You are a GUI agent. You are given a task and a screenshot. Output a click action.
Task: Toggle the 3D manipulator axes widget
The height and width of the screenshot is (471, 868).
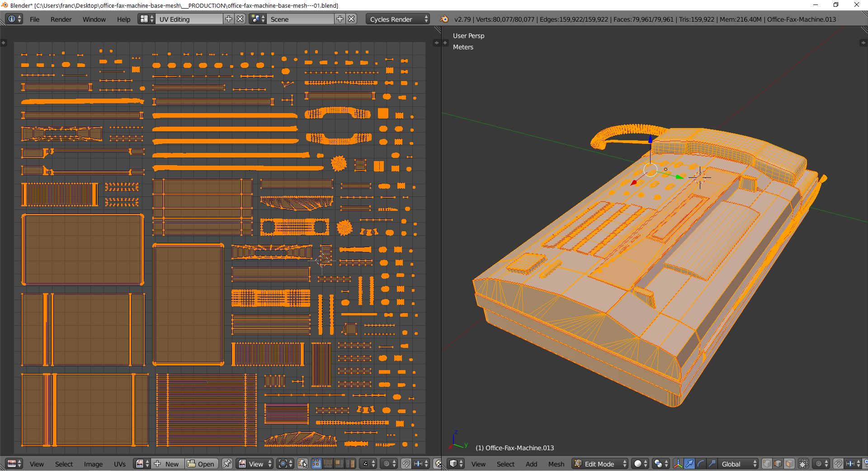tap(678, 464)
